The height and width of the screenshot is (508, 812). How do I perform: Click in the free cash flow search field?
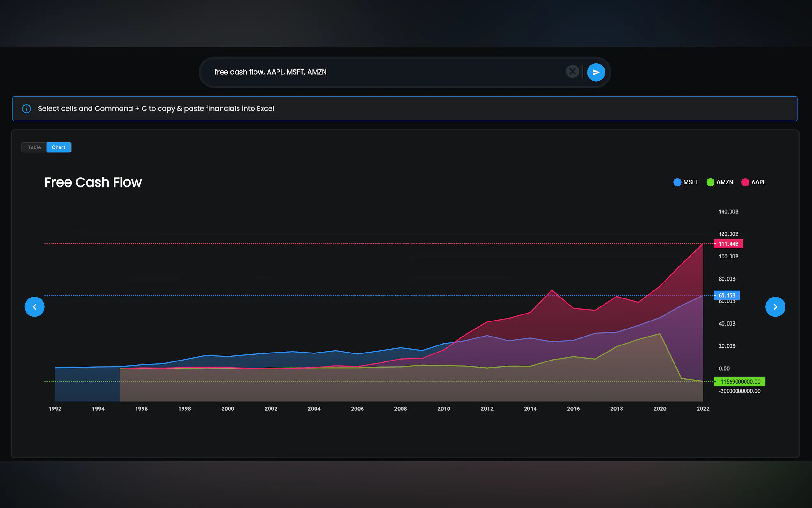(369, 72)
